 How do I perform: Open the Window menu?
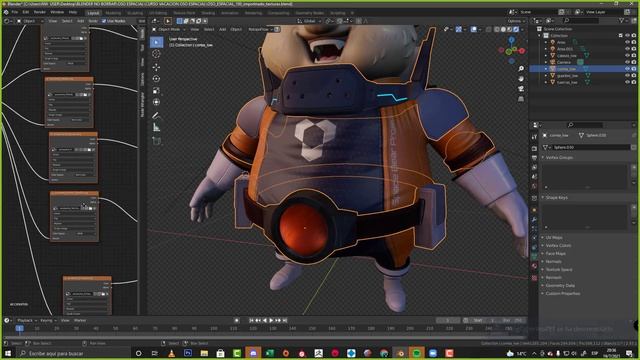pos(57,12)
